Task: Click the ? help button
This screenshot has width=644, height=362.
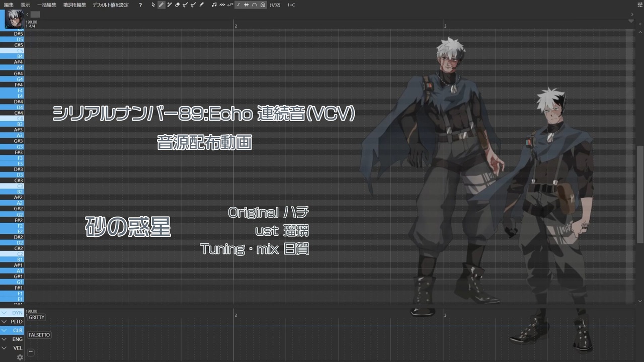Action: tap(139, 5)
